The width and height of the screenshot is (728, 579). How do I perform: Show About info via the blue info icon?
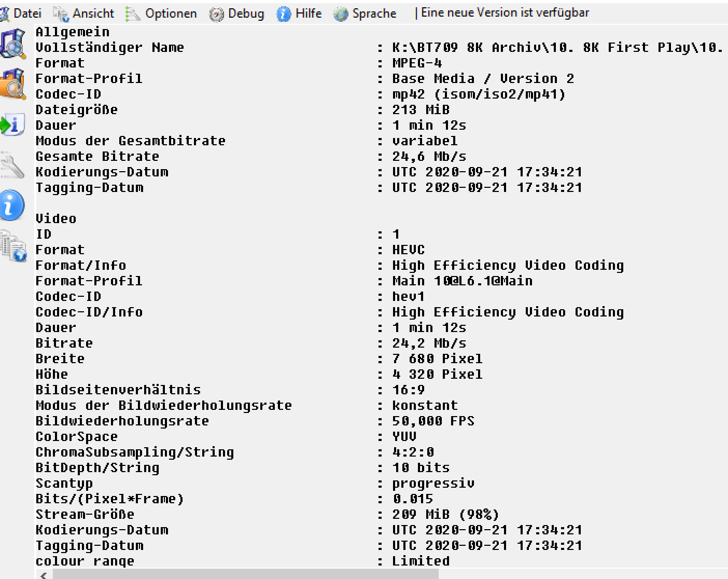coord(12,205)
